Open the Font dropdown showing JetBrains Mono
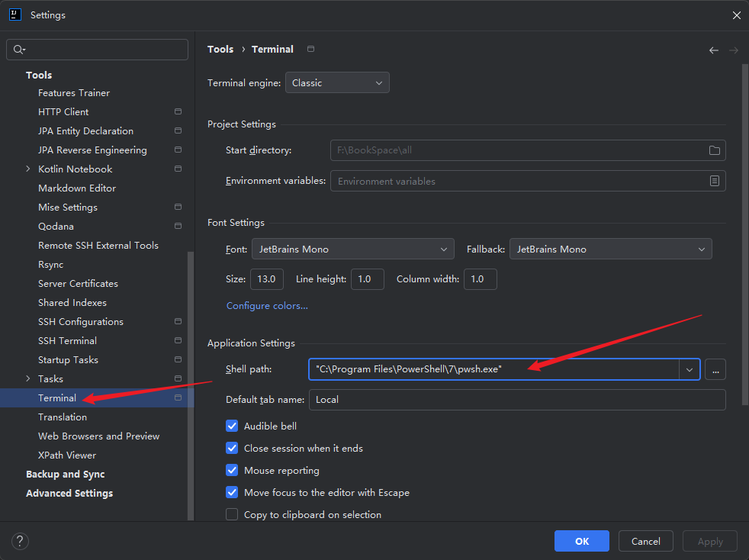 tap(353, 249)
